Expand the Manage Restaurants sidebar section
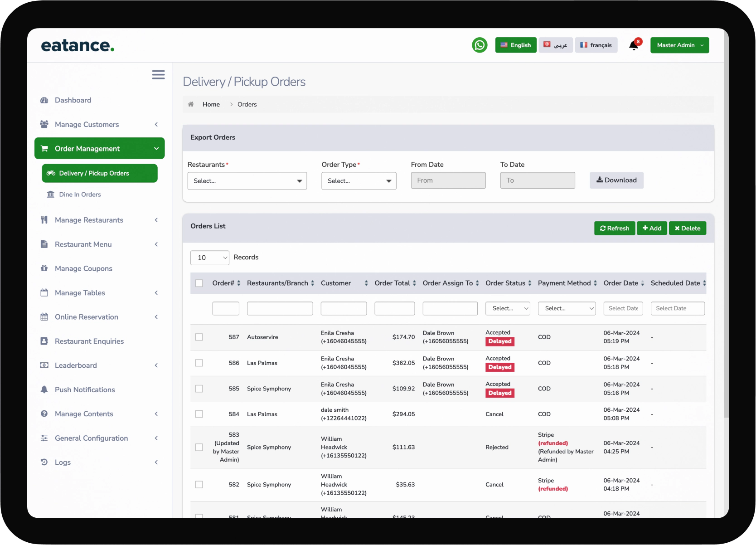 [x=156, y=220]
